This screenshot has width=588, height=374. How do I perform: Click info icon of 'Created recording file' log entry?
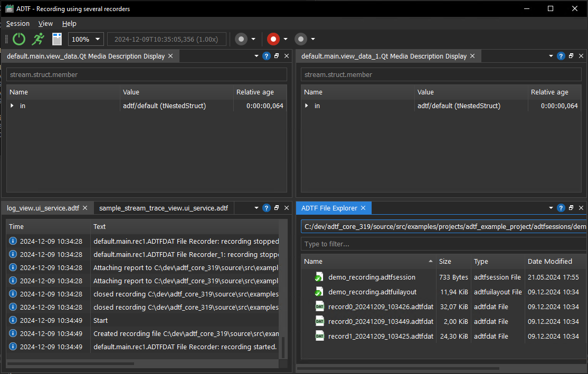(x=13, y=333)
